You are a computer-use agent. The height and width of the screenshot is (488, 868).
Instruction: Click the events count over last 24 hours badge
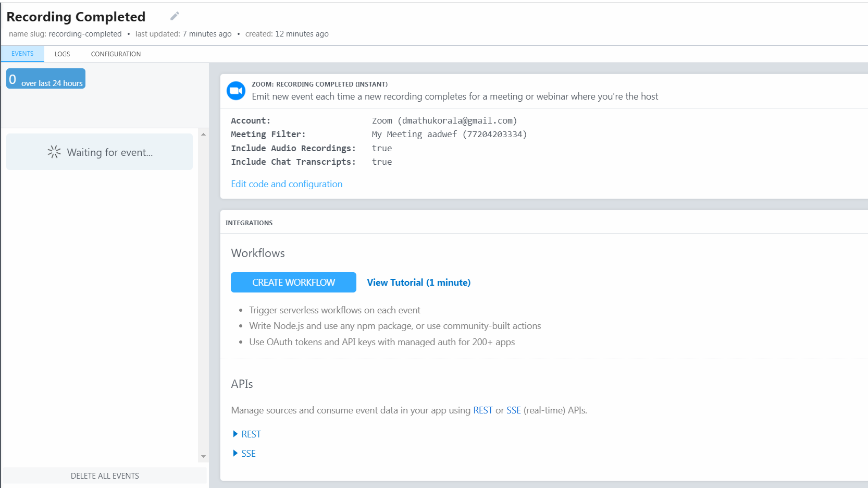pyautogui.click(x=46, y=79)
